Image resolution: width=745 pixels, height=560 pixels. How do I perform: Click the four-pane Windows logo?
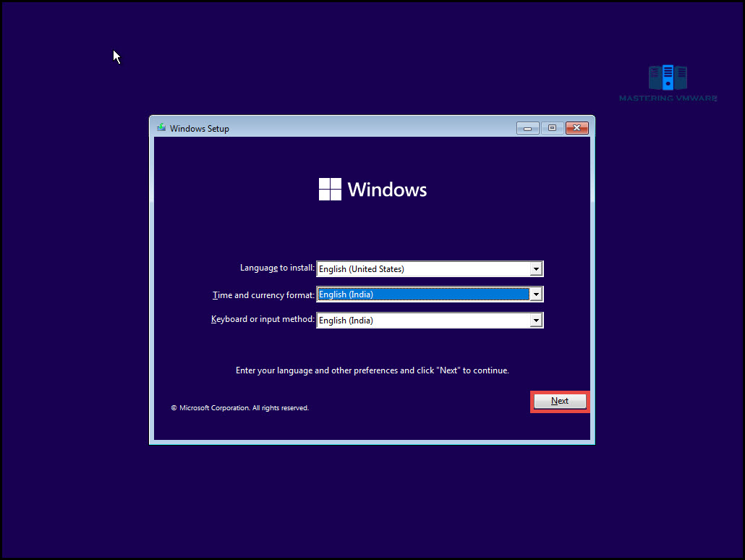(x=330, y=190)
